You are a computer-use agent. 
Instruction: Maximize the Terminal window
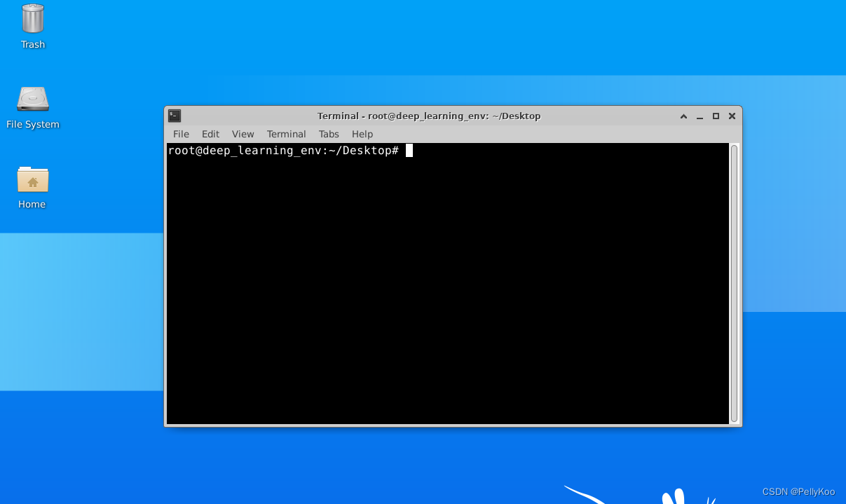(x=716, y=116)
